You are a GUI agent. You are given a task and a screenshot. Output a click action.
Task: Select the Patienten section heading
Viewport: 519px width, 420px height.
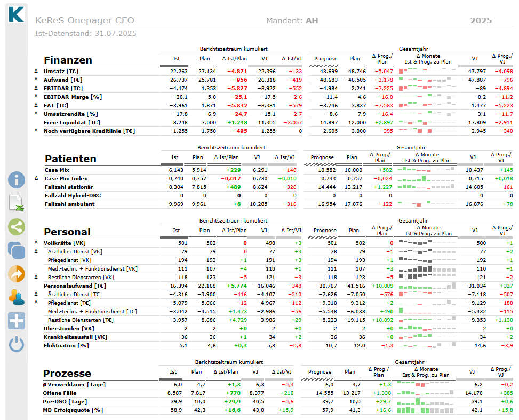70,159
